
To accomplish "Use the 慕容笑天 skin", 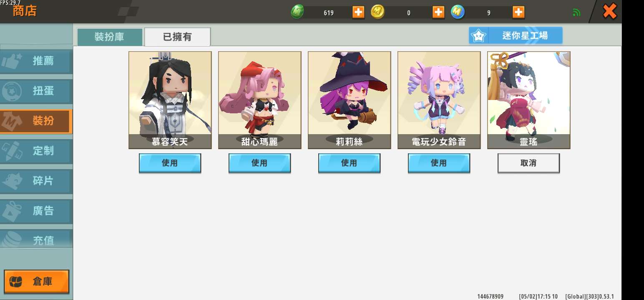I will 170,163.
